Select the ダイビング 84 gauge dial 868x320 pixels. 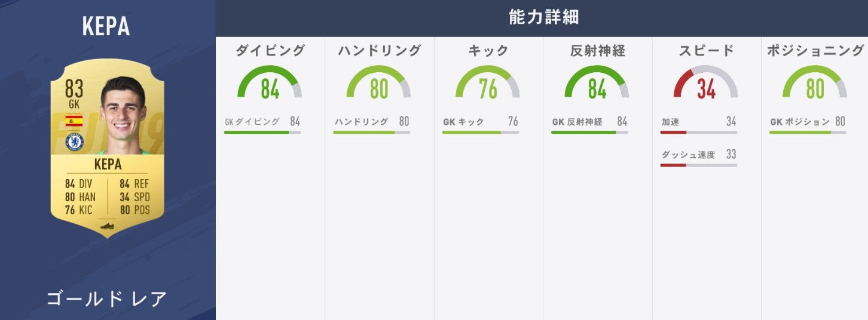(270, 83)
